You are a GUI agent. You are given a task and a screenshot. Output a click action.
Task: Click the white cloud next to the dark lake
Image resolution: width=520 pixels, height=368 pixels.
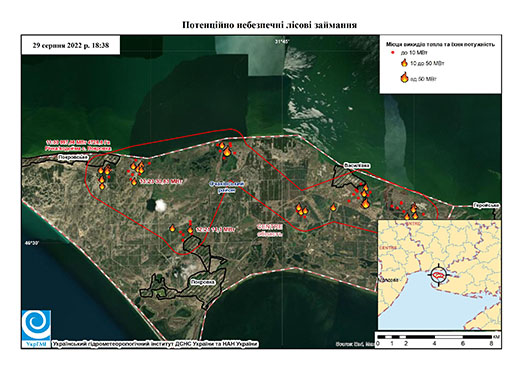161,205
